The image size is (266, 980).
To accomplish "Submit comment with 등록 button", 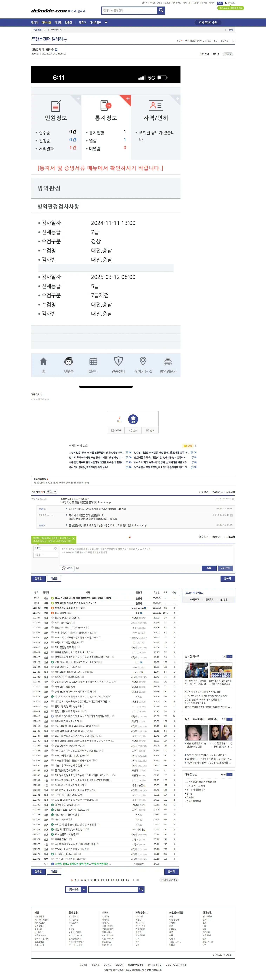I will tap(209, 568).
